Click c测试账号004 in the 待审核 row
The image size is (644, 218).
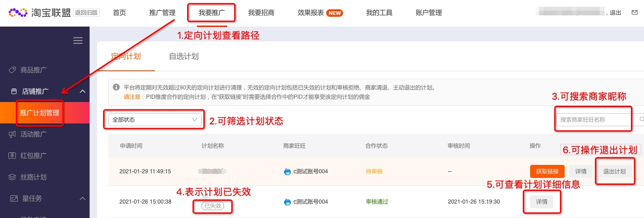pyautogui.click(x=310, y=171)
